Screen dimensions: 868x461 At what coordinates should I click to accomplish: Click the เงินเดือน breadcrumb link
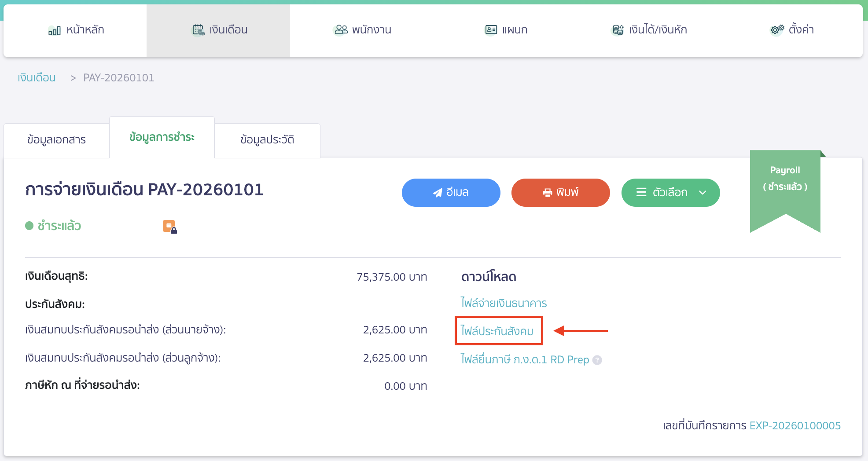coord(36,77)
